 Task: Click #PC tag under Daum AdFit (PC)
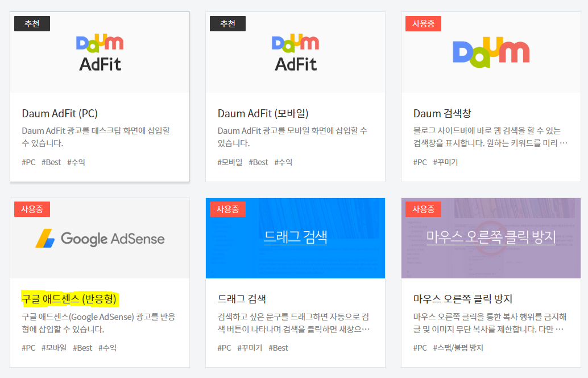(x=28, y=162)
